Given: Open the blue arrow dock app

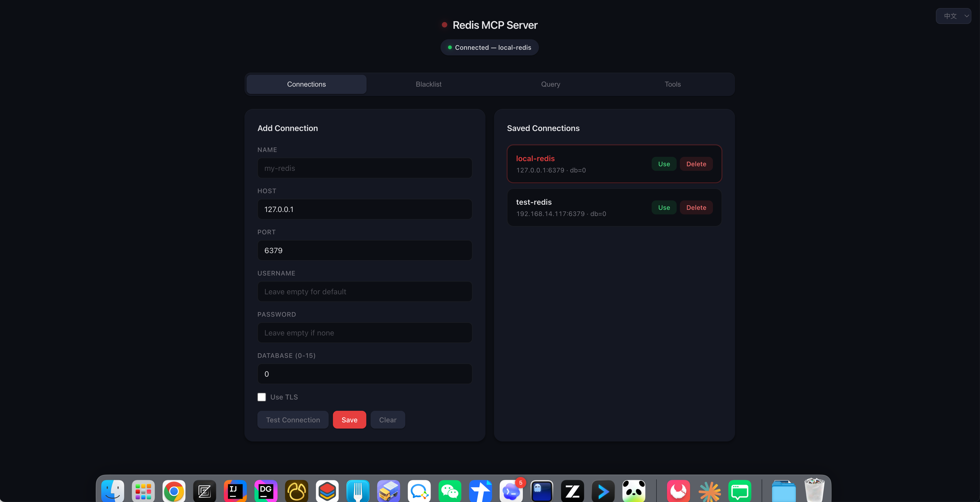Looking at the screenshot, I should (603, 491).
